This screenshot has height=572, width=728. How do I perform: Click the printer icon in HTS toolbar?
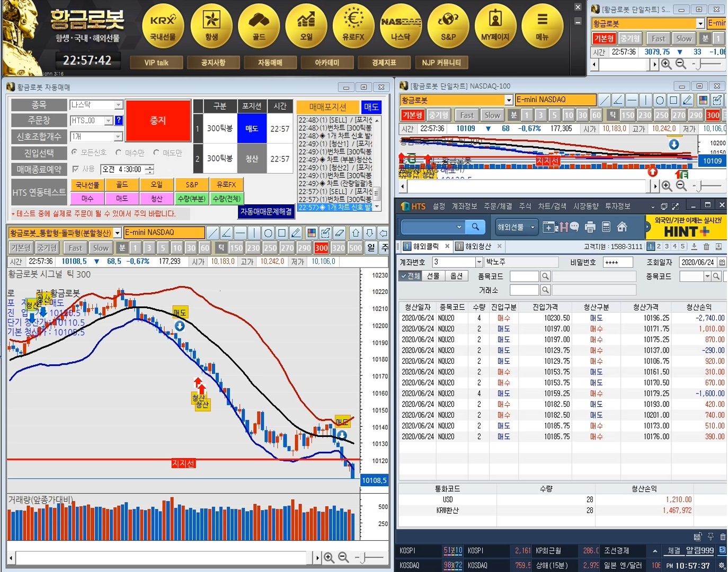pyautogui.click(x=590, y=227)
